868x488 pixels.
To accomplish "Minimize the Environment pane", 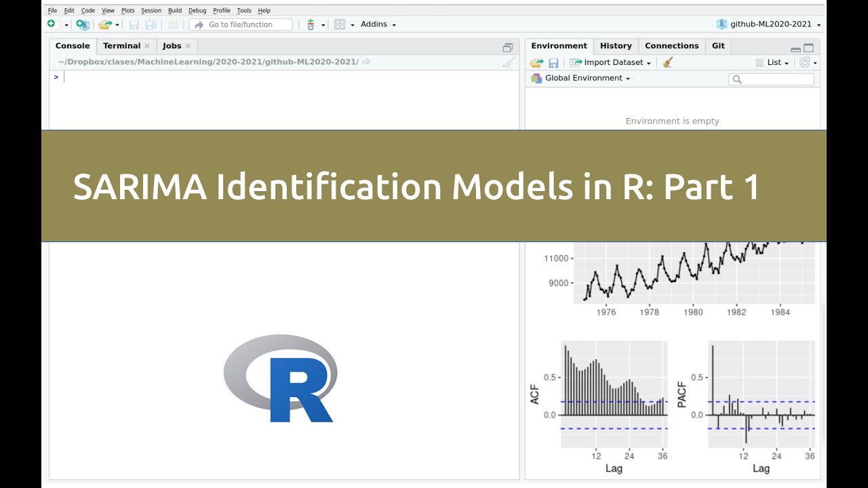I will [x=795, y=49].
